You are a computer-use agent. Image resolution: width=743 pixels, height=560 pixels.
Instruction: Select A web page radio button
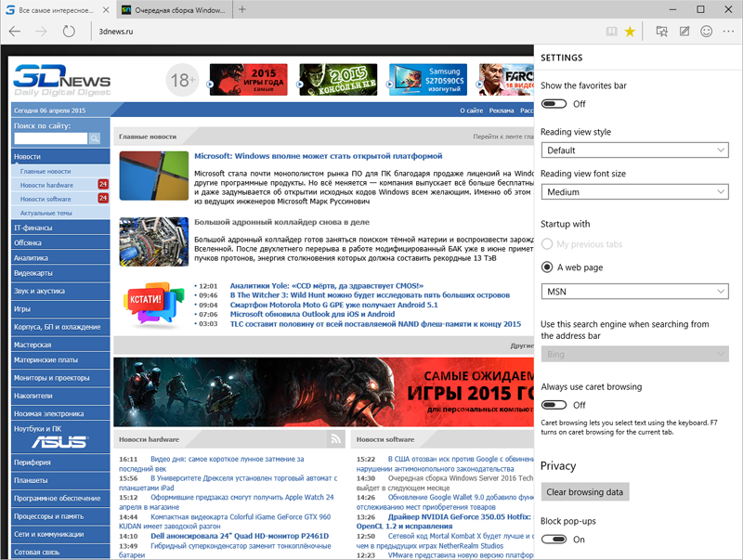point(547,267)
